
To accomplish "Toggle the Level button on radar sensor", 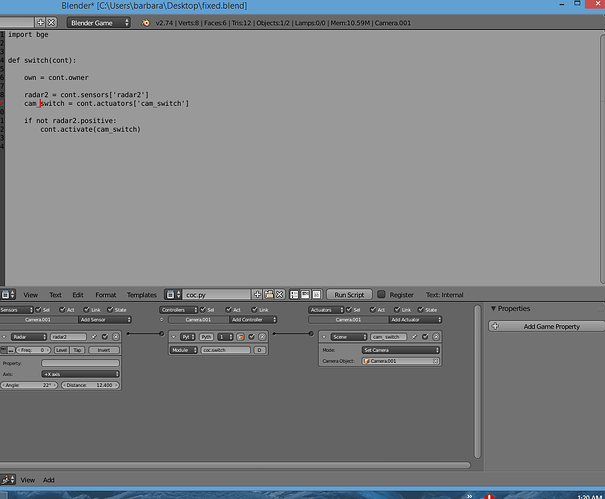I will (61, 350).
